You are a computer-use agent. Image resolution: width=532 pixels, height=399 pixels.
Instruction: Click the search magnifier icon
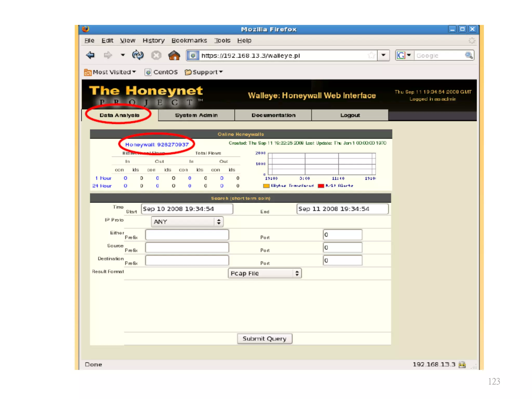(x=469, y=55)
